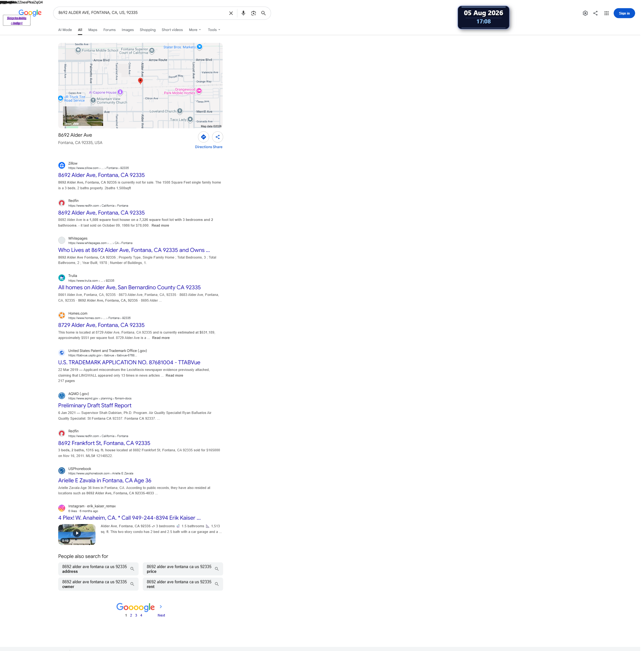The width and height of the screenshot is (644, 651).
Task: Click the USPhonebook favicon
Action: [x=62, y=471]
